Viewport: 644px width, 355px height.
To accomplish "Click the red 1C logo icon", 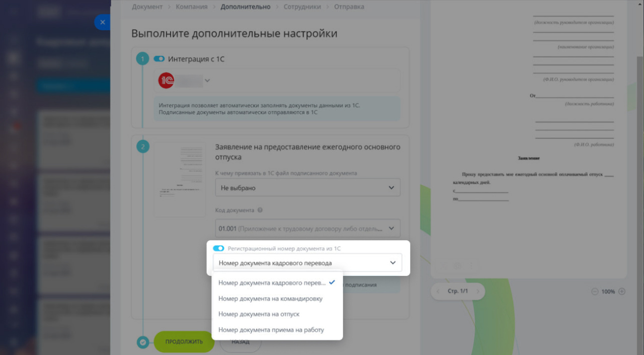I will [x=166, y=81].
